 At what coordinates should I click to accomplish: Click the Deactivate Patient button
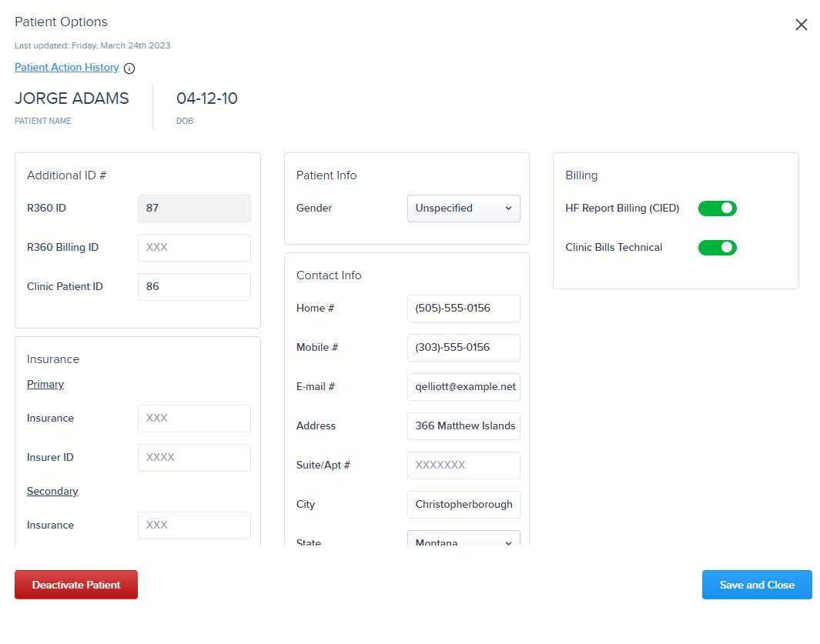(75, 584)
